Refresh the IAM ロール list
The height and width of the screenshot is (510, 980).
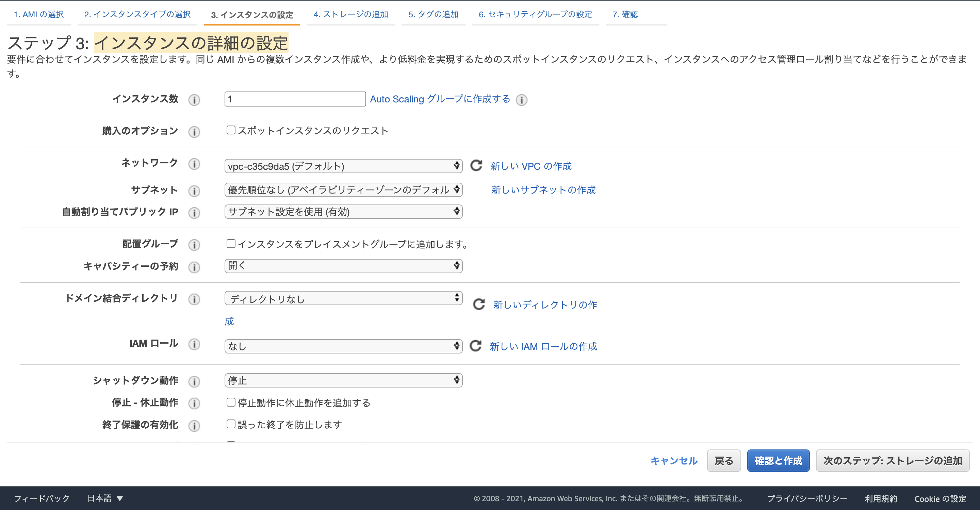pyautogui.click(x=476, y=346)
